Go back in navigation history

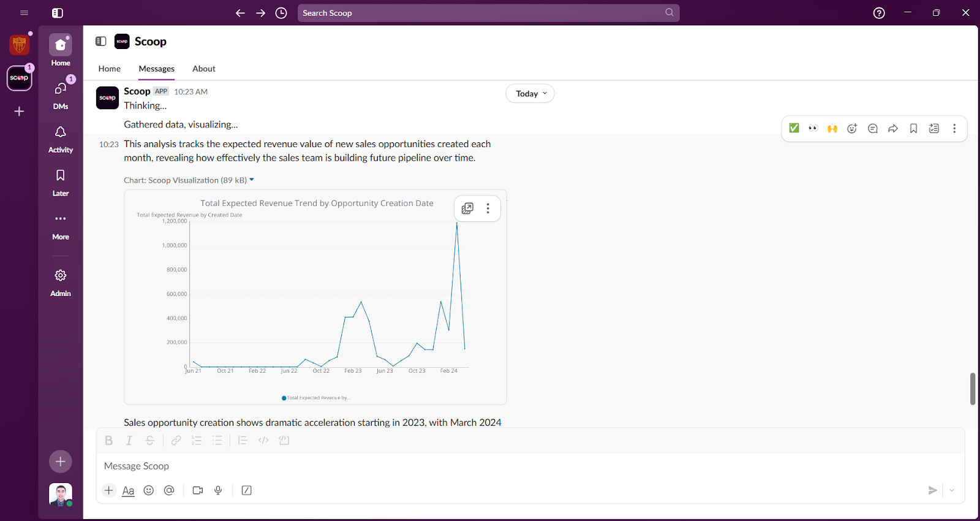point(240,13)
